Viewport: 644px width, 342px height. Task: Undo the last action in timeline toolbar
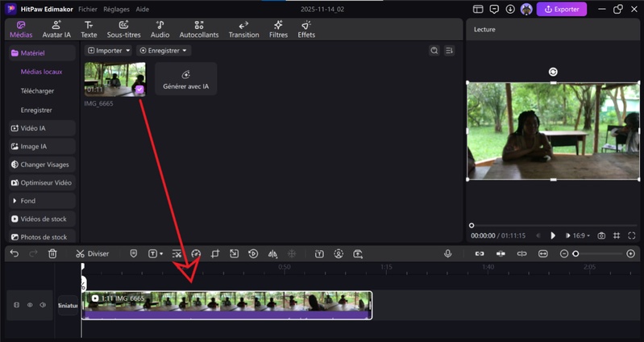tap(15, 253)
